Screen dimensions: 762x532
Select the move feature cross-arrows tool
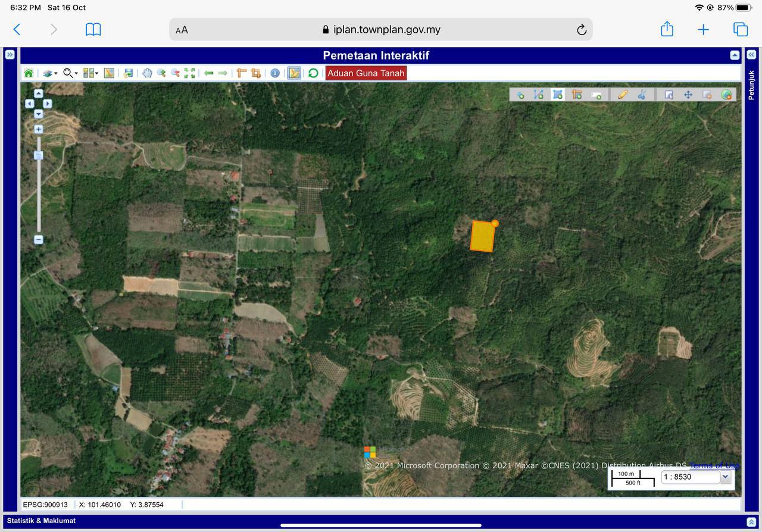[688, 95]
